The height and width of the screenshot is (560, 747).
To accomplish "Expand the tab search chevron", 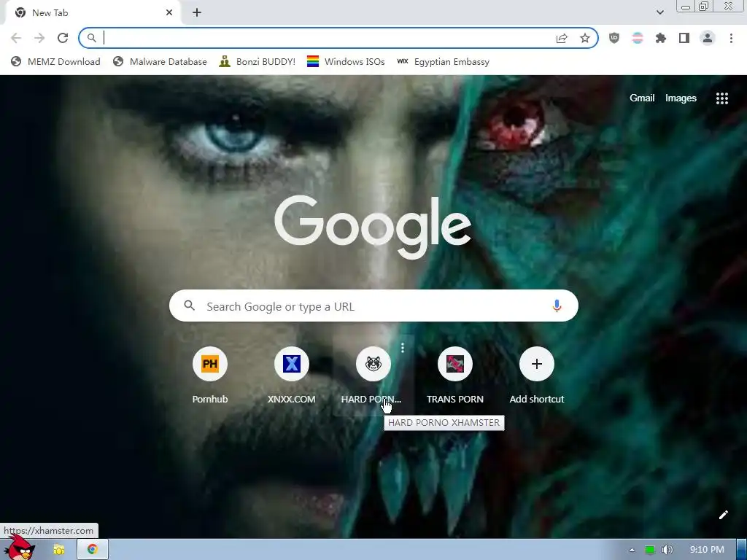I will [x=659, y=12].
